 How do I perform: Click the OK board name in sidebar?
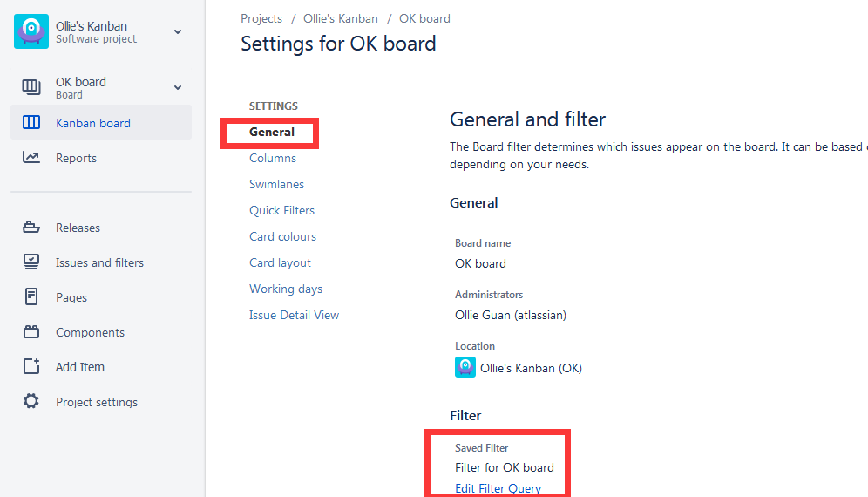[81, 81]
